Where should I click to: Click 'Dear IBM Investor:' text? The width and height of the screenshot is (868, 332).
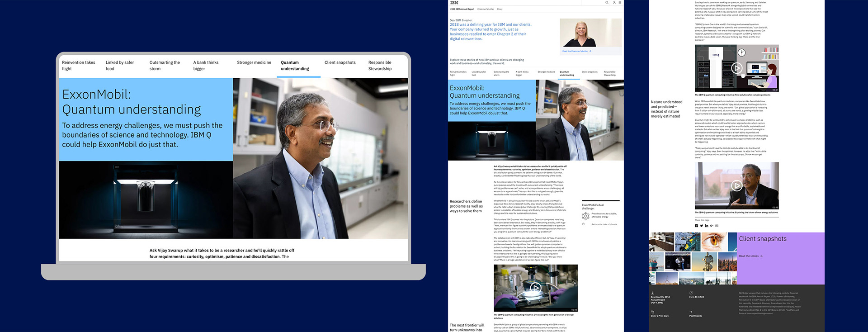[461, 20]
